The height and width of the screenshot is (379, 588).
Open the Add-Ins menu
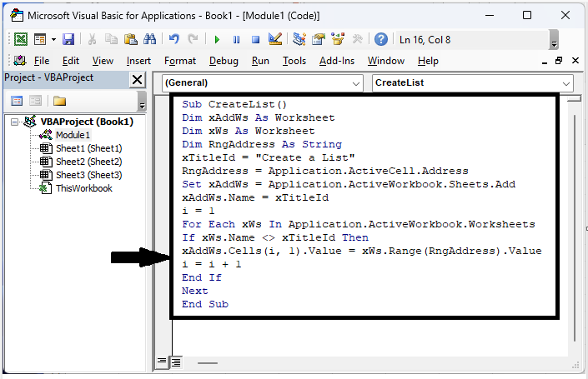(337, 61)
